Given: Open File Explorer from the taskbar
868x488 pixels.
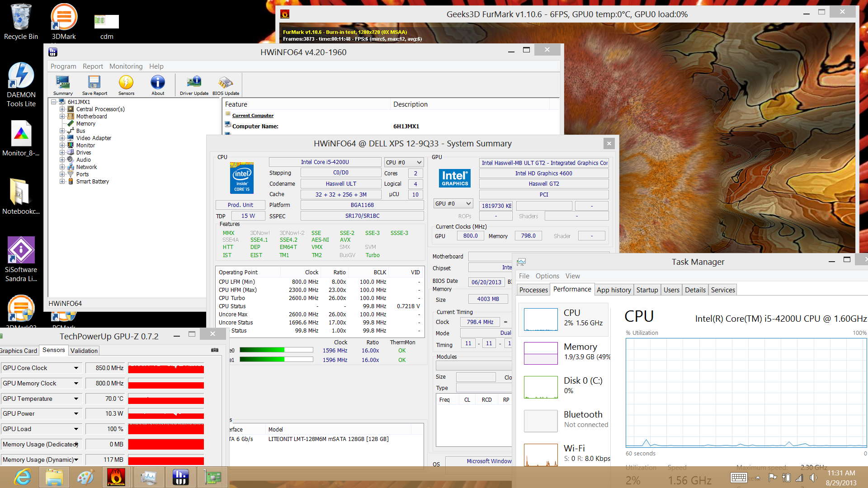Looking at the screenshot, I should (54, 477).
